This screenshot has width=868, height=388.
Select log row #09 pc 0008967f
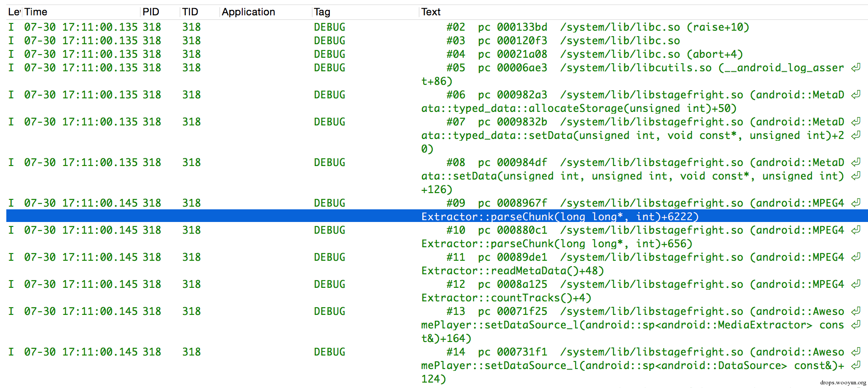(x=437, y=203)
